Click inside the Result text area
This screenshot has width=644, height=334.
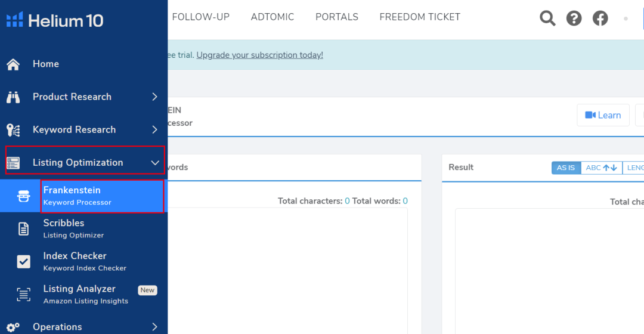coord(550,271)
